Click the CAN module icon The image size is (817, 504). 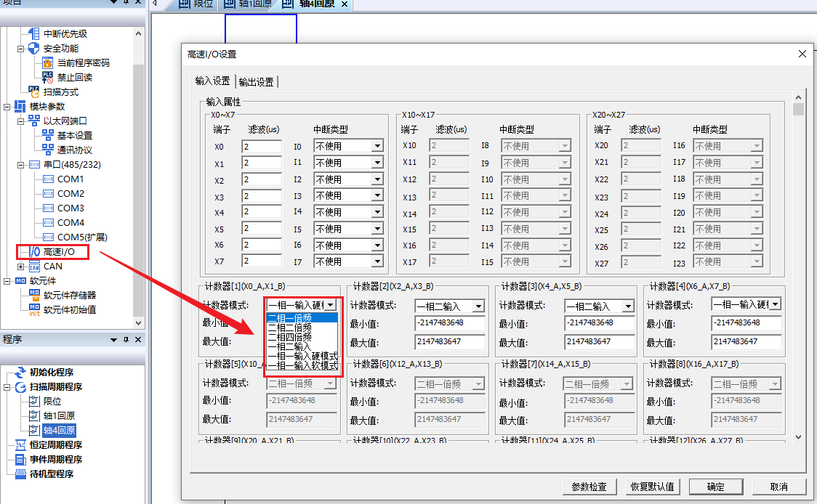click(x=33, y=267)
